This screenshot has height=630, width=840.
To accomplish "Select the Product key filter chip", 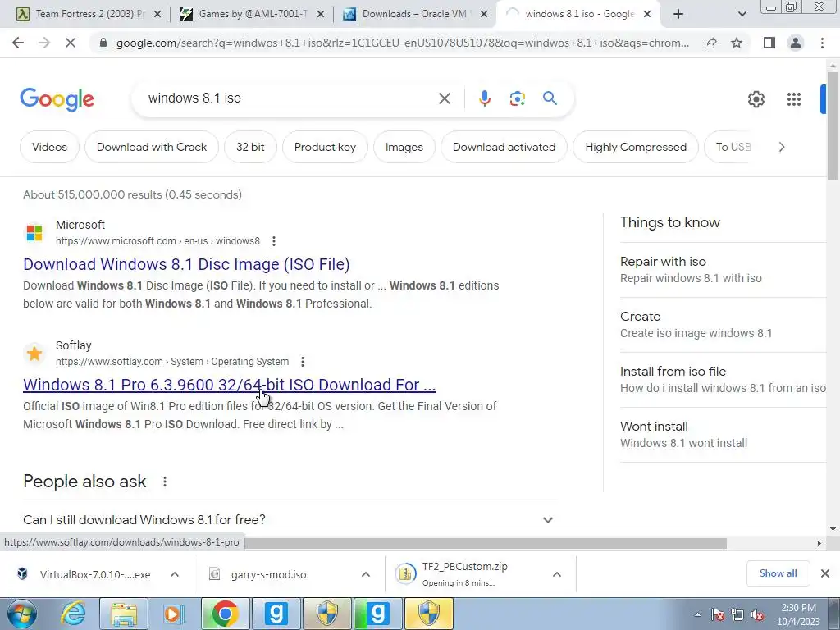I will (x=325, y=147).
